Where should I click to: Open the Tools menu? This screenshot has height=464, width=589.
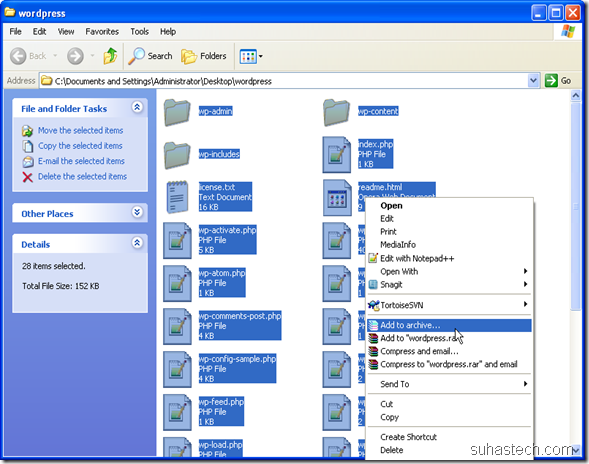tap(139, 32)
